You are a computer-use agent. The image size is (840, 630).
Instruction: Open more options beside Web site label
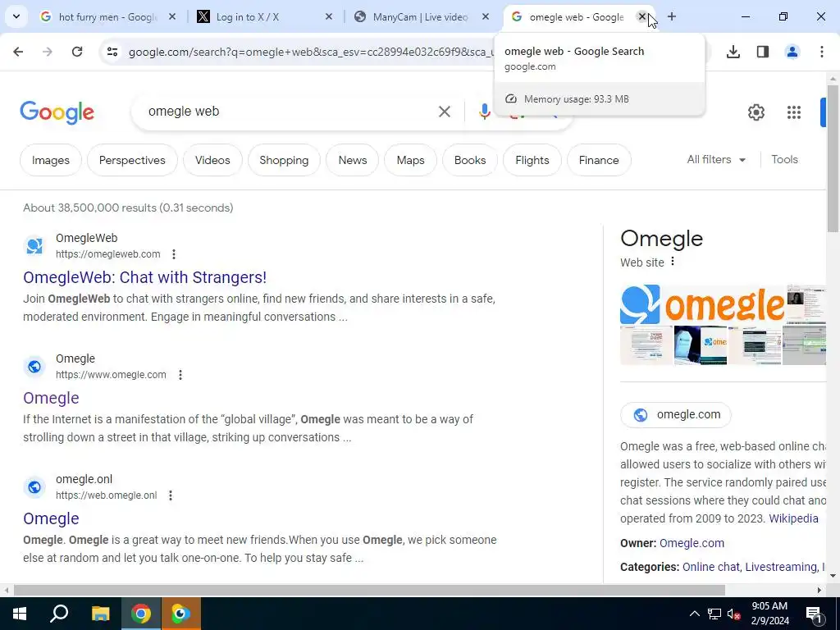673,262
